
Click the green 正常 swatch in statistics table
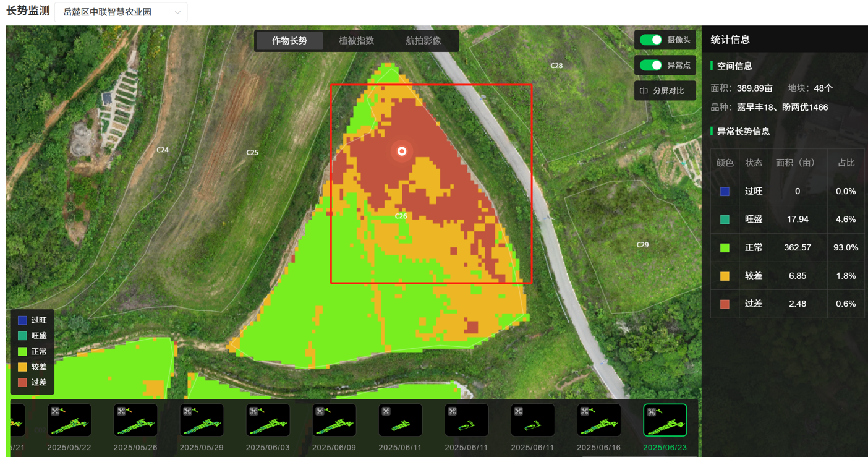[725, 247]
